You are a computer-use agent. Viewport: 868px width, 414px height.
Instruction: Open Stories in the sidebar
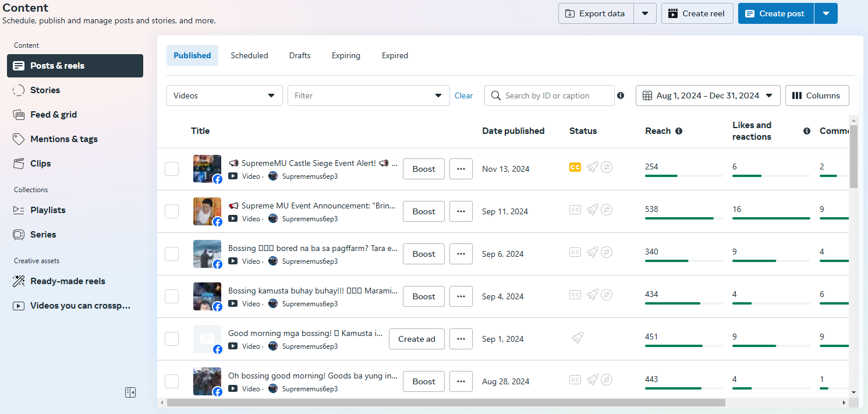pyautogui.click(x=45, y=90)
